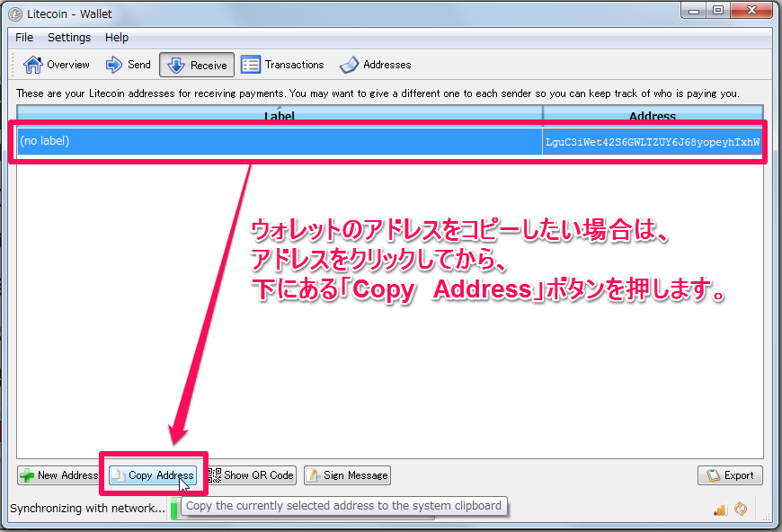
Task: Minimize the Litecoin Wallet window
Action: click(693, 11)
